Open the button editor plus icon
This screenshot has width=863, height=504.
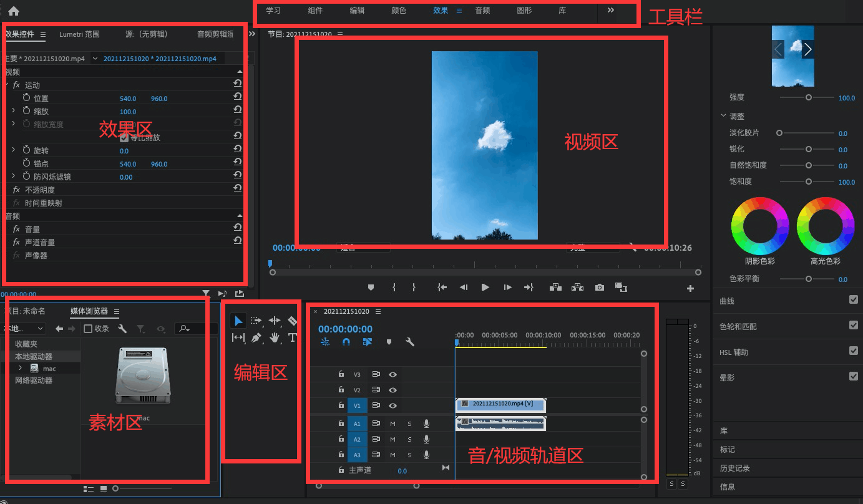pyautogui.click(x=690, y=288)
